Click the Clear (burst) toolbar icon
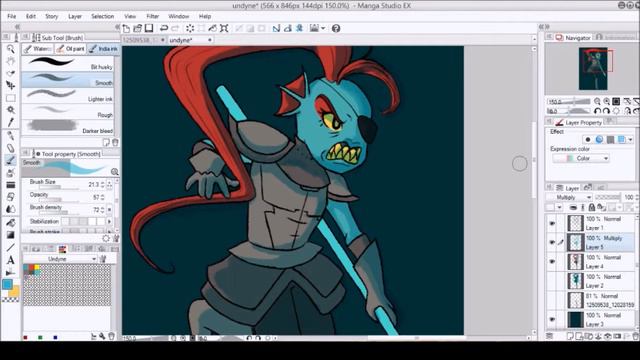The image size is (640, 360). (190, 28)
